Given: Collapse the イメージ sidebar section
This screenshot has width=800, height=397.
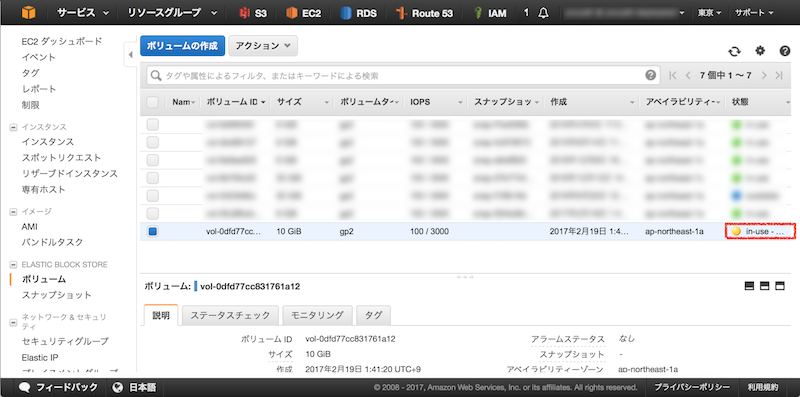Looking at the screenshot, I should pos(14,211).
